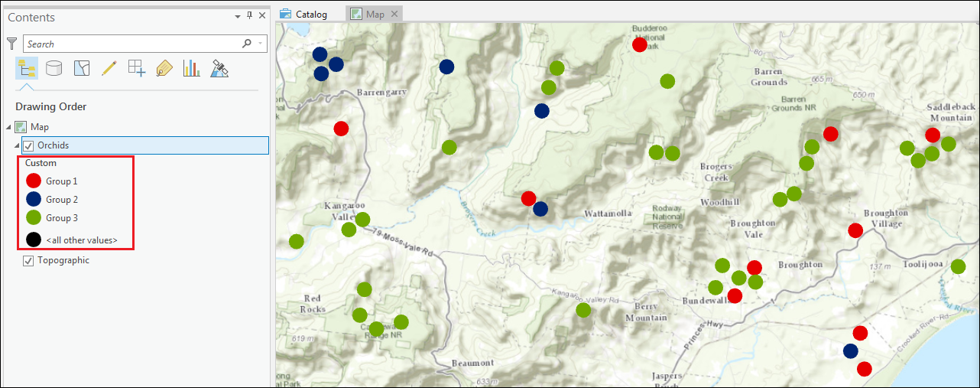Select the Orchids layer name
Image resolution: width=980 pixels, height=388 pixels.
[x=53, y=145]
